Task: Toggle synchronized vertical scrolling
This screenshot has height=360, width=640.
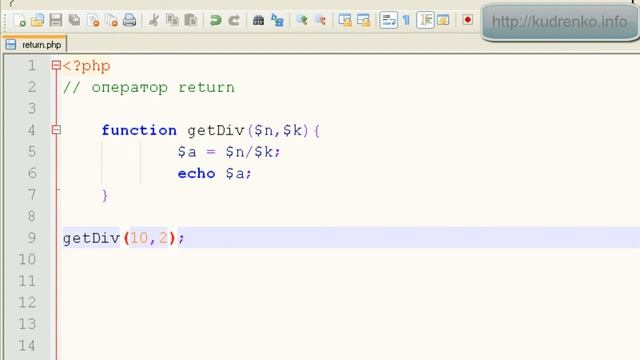Action: [345, 20]
